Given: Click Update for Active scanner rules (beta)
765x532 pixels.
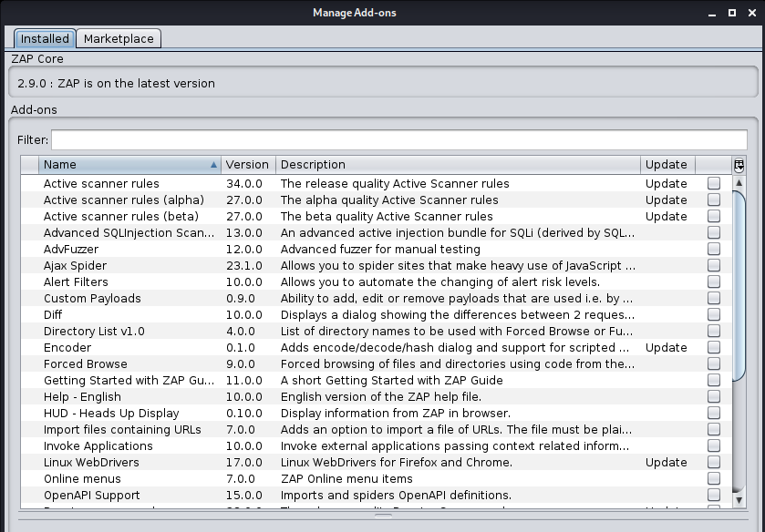Looking at the screenshot, I should point(666,217).
